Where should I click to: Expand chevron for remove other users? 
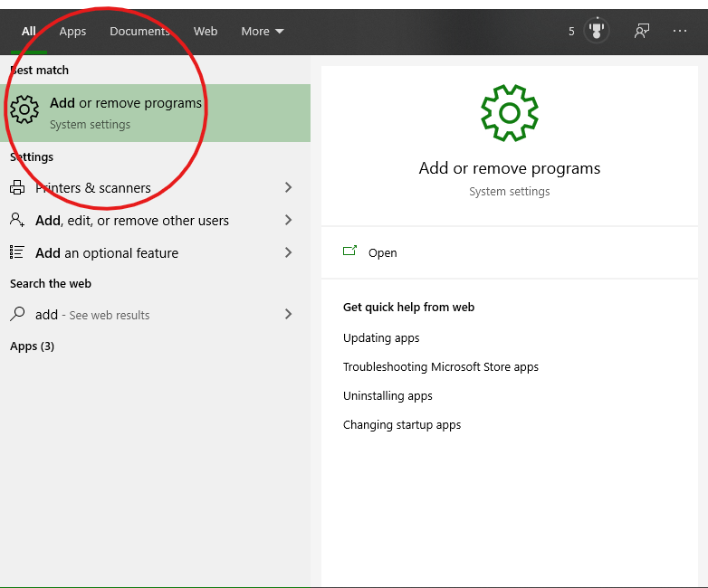point(289,220)
